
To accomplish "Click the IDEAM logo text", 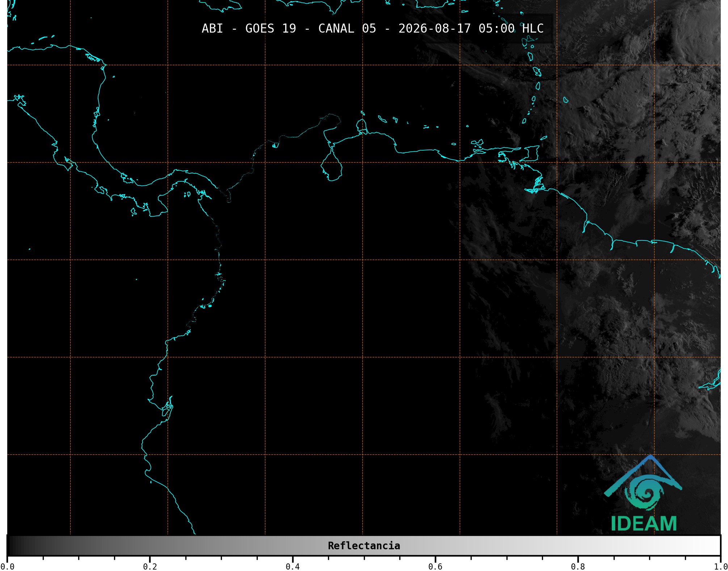I will 644,524.
